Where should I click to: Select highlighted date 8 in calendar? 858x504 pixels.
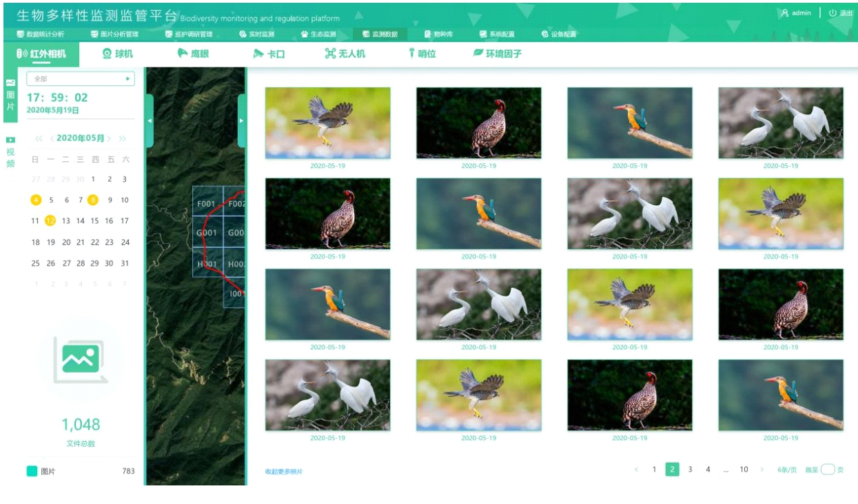pyautogui.click(x=93, y=200)
